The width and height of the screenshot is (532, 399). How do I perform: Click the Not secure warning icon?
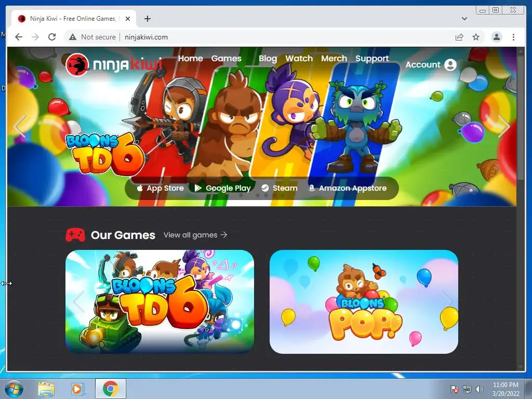pyautogui.click(x=73, y=37)
